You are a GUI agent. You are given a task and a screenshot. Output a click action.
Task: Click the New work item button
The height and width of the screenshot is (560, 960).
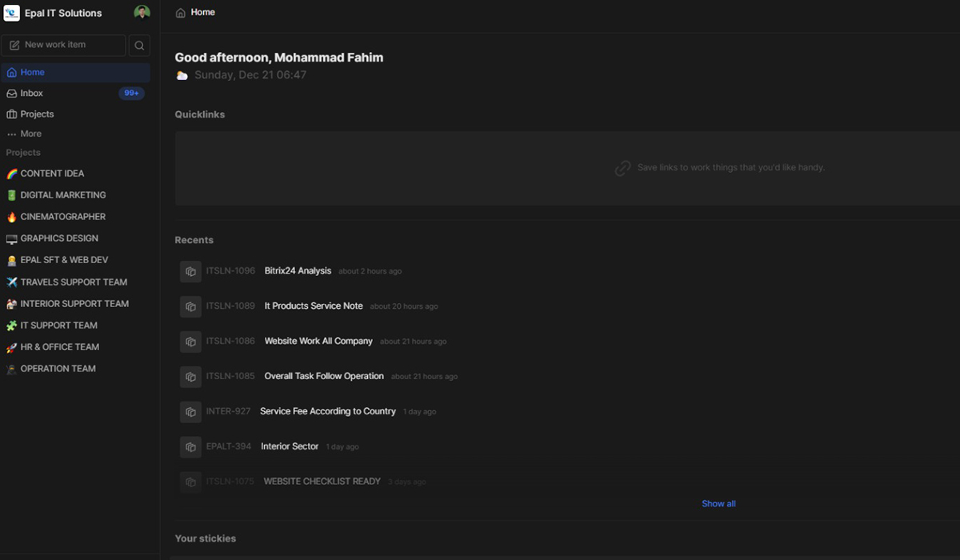63,46
